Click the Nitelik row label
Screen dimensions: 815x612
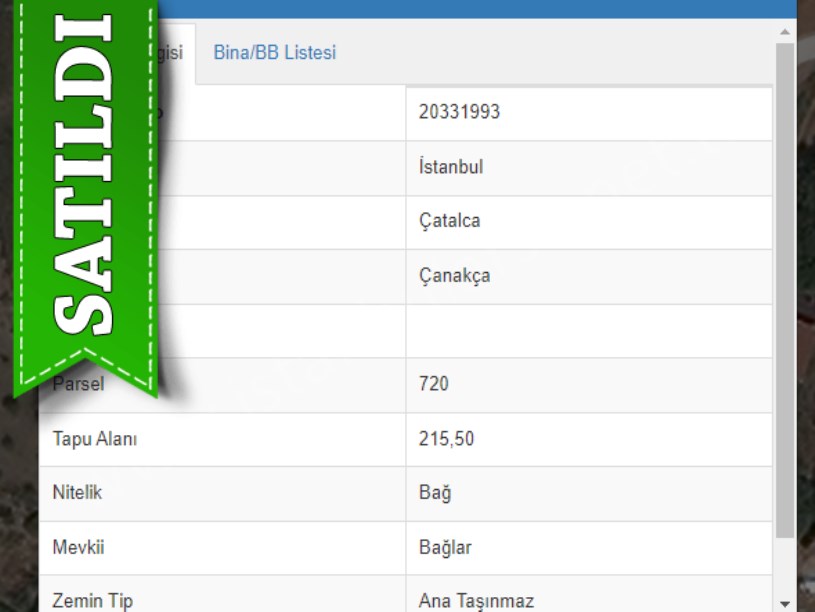pos(77,493)
